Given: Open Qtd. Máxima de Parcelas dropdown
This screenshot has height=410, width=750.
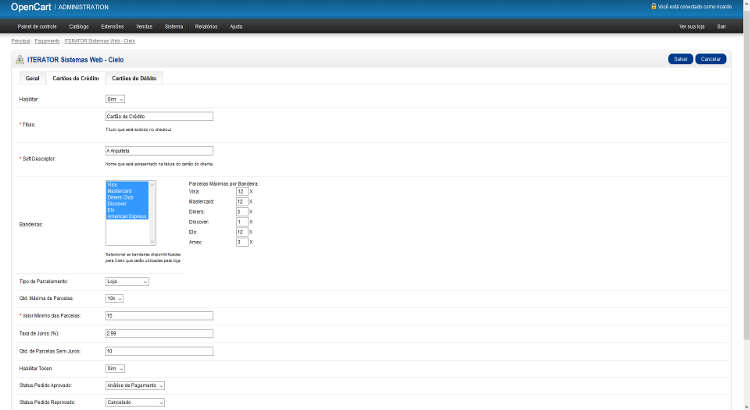Looking at the screenshot, I should pos(114,299).
